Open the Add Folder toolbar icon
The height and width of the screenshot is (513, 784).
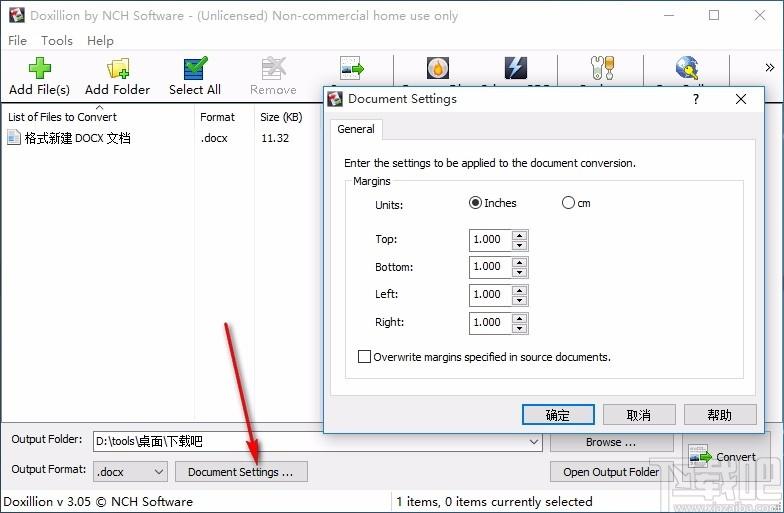point(118,68)
